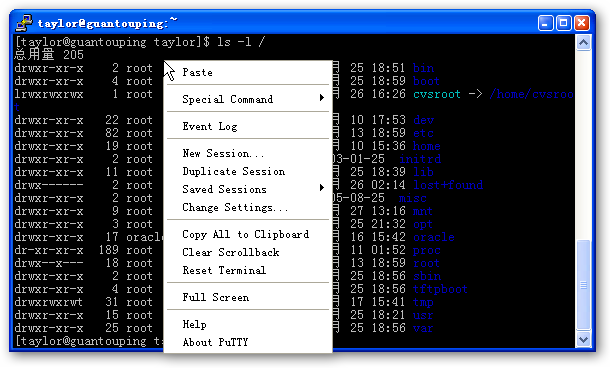This screenshot has width=610, height=368.
Task: Click the 'drwx------' permissions text
Action: (49, 185)
